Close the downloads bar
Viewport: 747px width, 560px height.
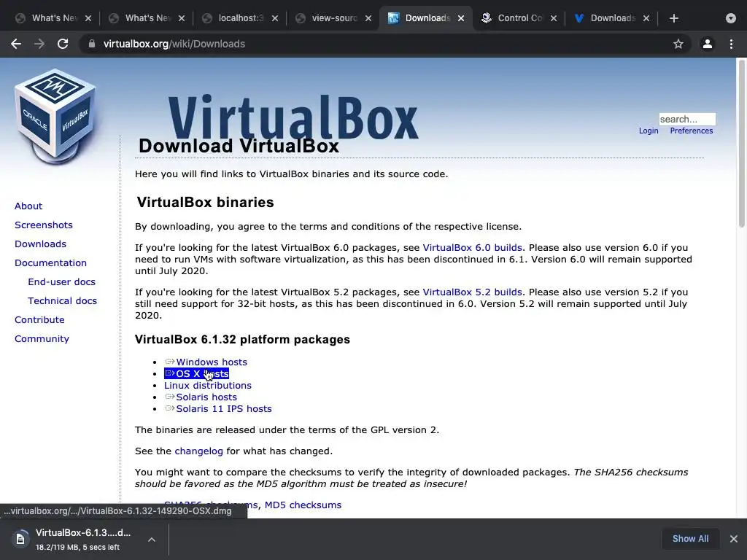point(734,539)
